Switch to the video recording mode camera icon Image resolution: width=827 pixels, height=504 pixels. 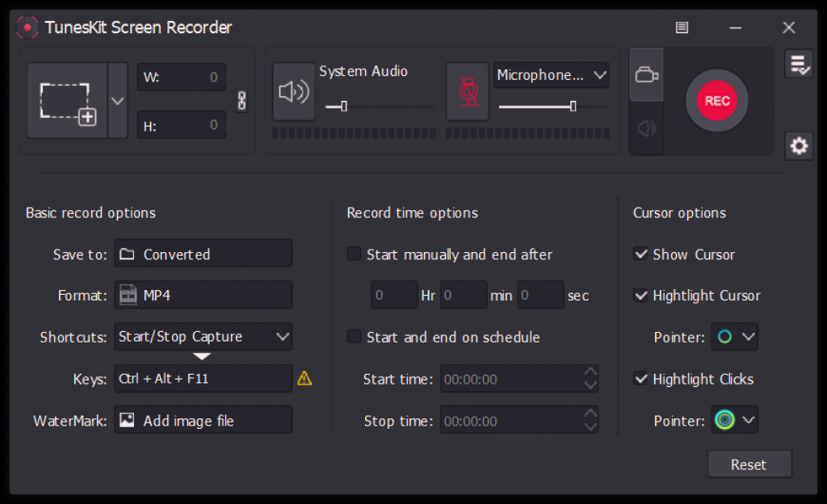[647, 75]
